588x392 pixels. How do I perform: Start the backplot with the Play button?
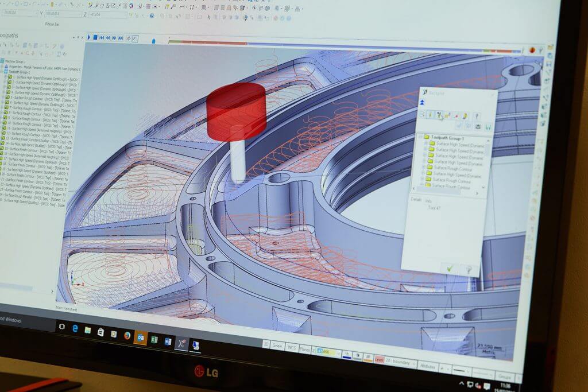click(88, 37)
